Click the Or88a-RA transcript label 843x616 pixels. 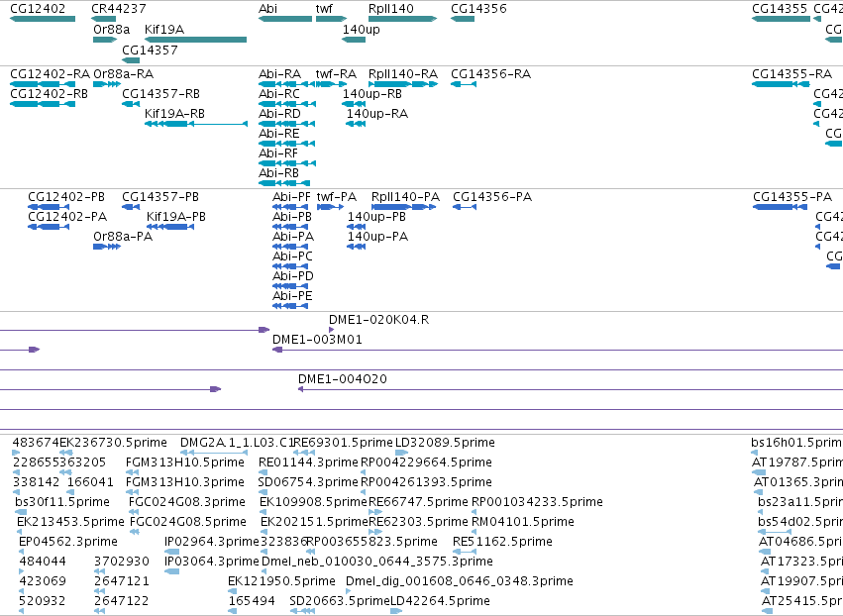[123, 74]
